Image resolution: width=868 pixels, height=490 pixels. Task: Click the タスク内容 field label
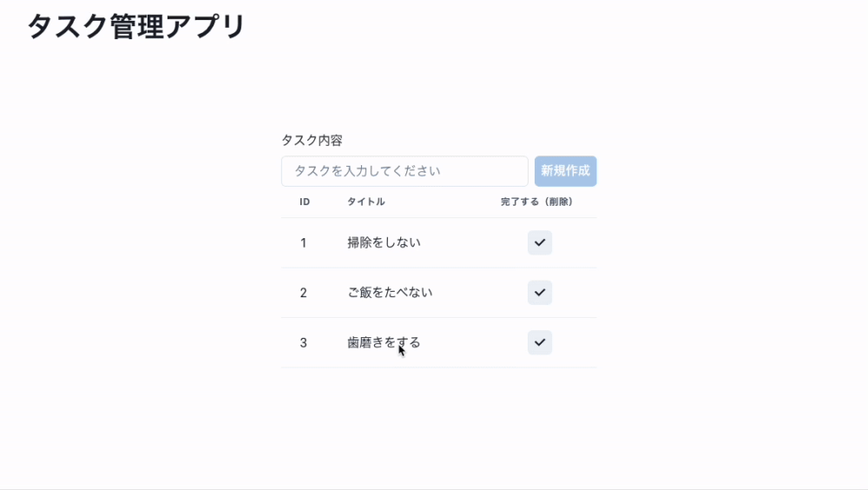[x=312, y=140]
